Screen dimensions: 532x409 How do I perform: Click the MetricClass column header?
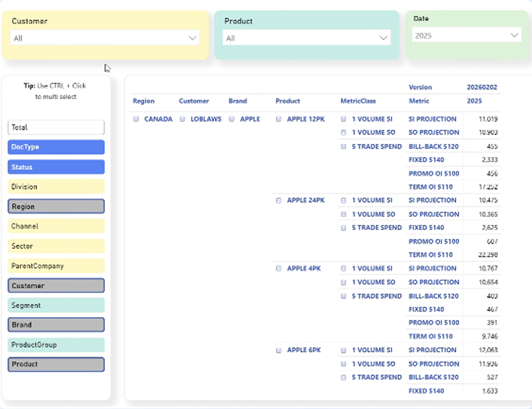coord(358,101)
